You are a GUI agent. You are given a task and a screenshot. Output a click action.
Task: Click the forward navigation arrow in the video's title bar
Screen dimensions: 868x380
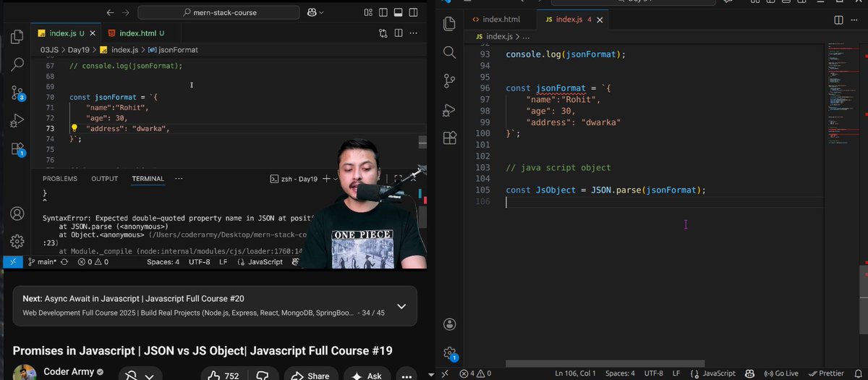(x=127, y=12)
